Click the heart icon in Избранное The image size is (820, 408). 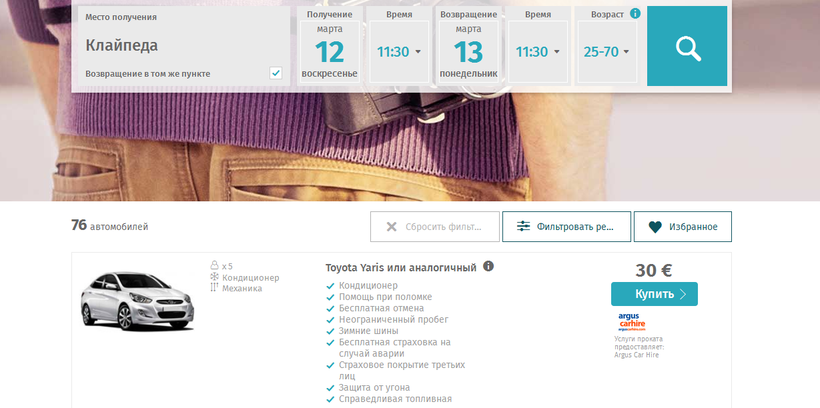(x=655, y=226)
